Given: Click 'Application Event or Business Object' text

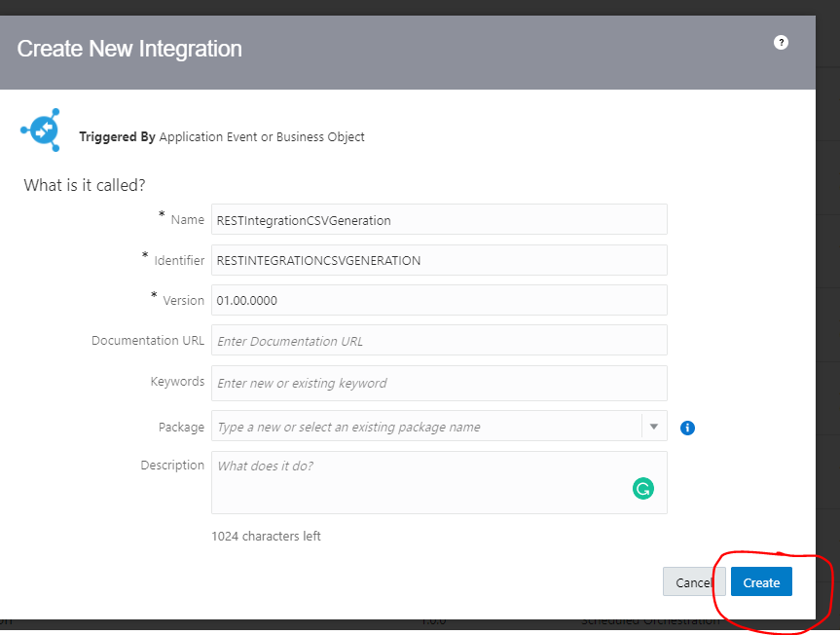Looking at the screenshot, I should [262, 137].
